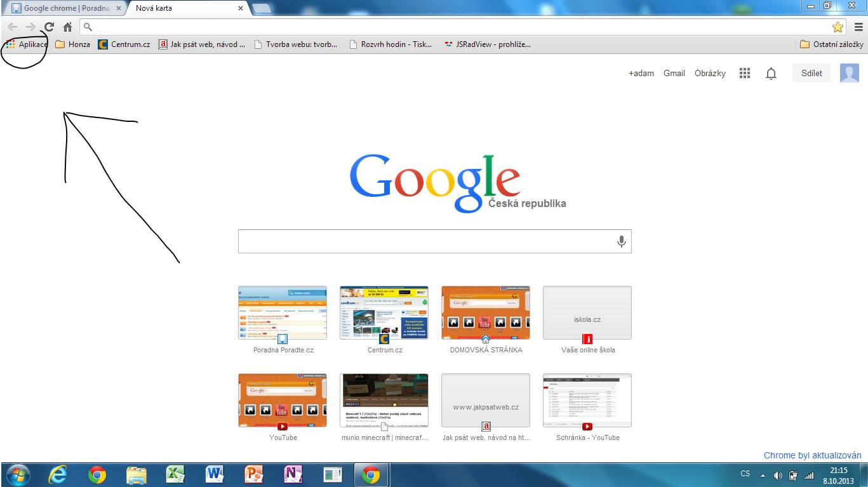Click the Google search box
This screenshot has width=868, height=487.
[x=435, y=241]
